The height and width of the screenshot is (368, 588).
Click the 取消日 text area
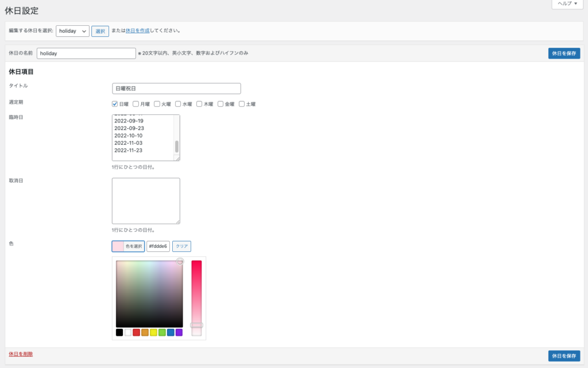point(146,201)
